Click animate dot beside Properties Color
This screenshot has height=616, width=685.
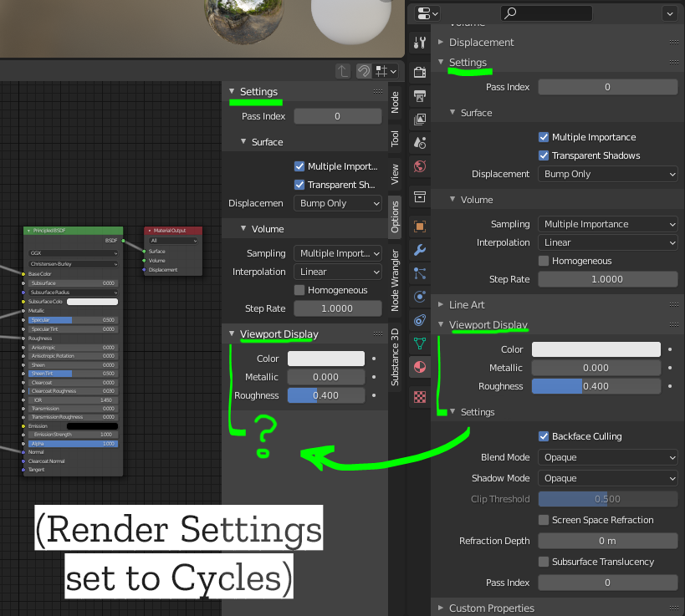(x=670, y=349)
